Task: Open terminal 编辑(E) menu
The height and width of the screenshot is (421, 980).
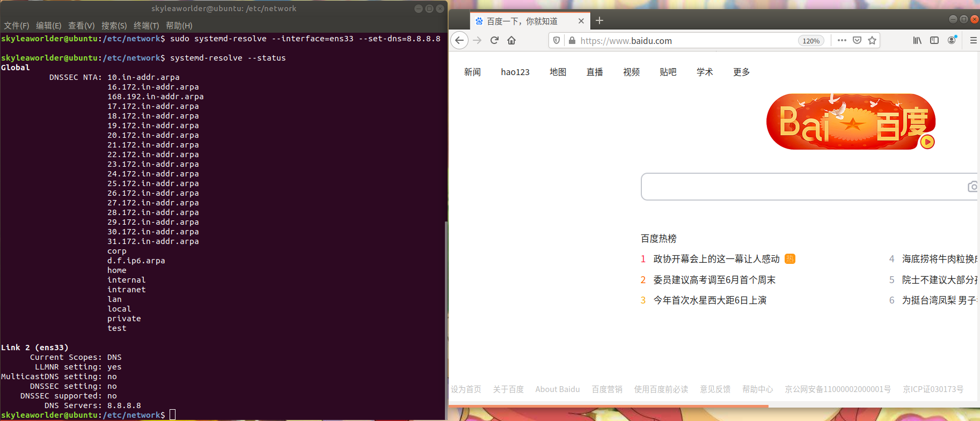Action: pos(49,25)
